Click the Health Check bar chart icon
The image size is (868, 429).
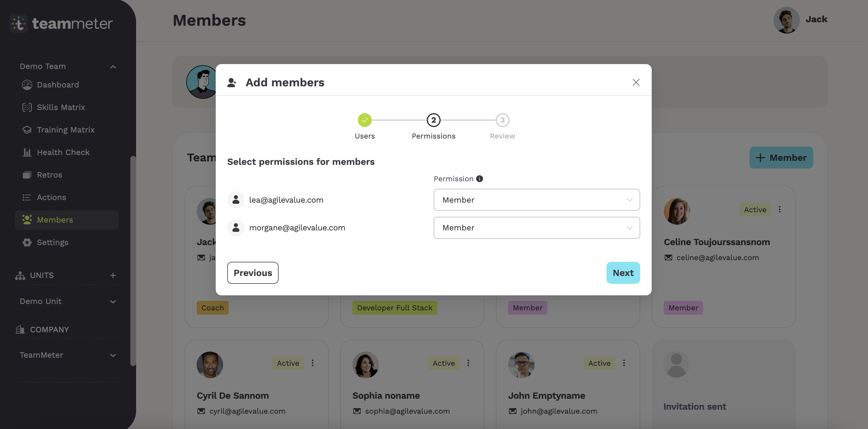pyautogui.click(x=27, y=152)
